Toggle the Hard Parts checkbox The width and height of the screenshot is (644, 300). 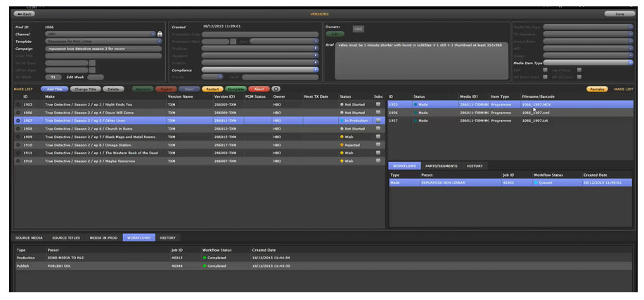pos(579,70)
